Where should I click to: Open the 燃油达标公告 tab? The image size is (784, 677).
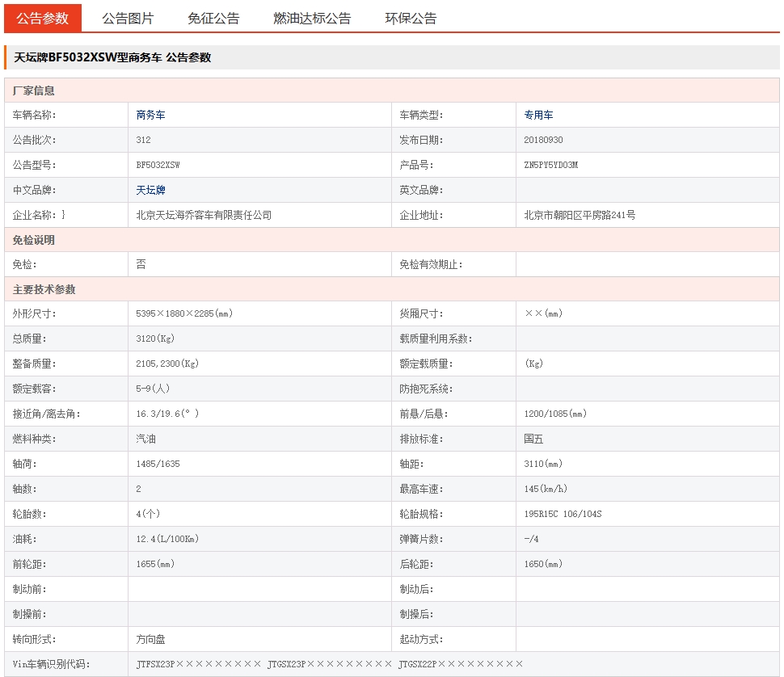pyautogui.click(x=312, y=19)
